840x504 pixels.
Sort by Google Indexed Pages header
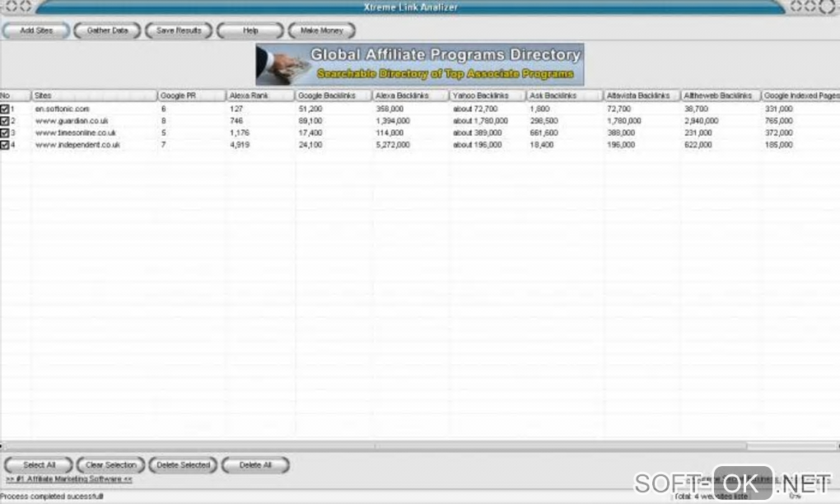800,96
